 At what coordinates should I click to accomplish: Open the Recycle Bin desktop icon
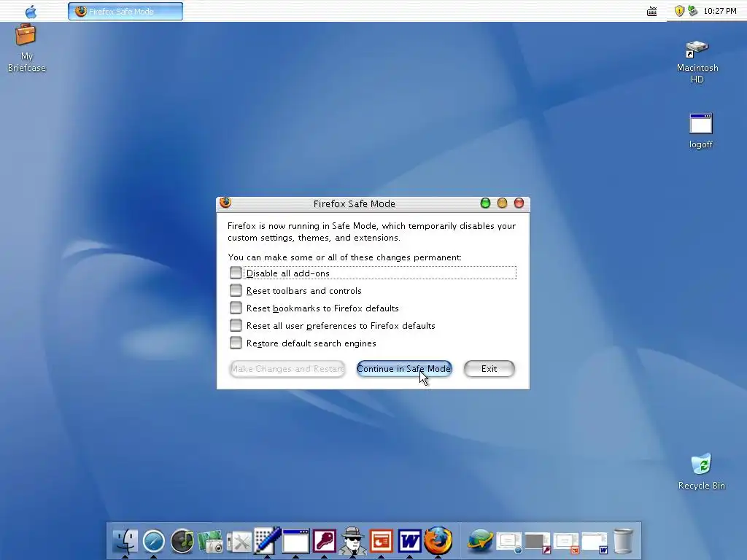tap(701, 472)
